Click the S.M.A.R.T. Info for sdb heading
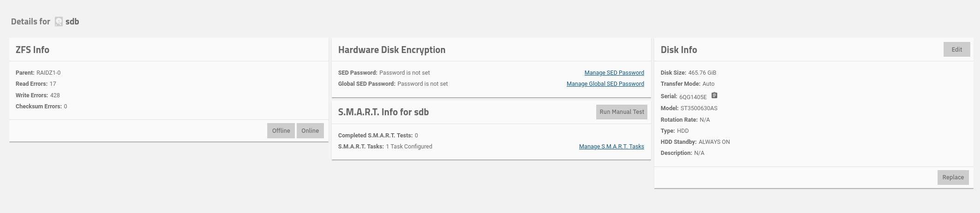 tap(383, 112)
